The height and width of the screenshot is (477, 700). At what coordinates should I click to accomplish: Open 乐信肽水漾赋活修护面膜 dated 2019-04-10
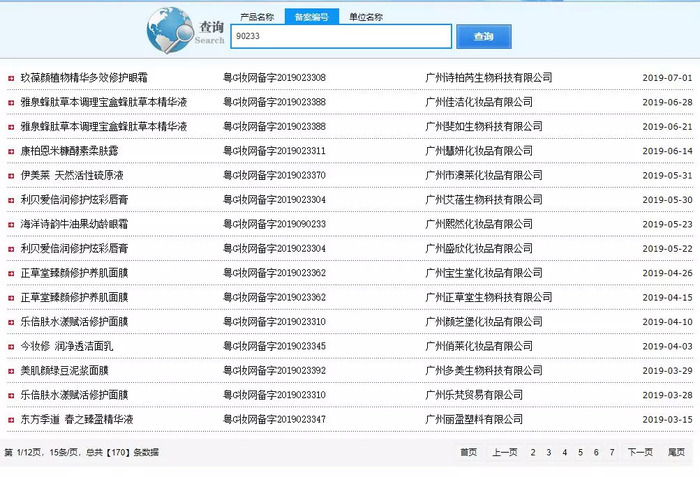(74, 322)
